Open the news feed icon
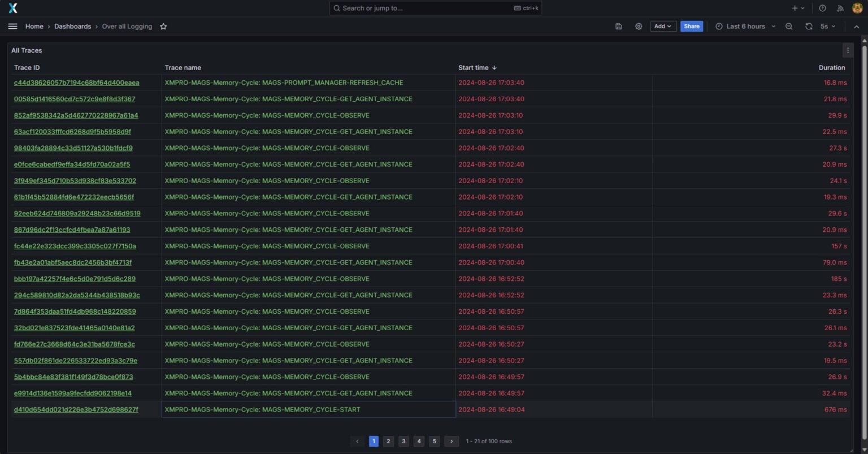 840,8
